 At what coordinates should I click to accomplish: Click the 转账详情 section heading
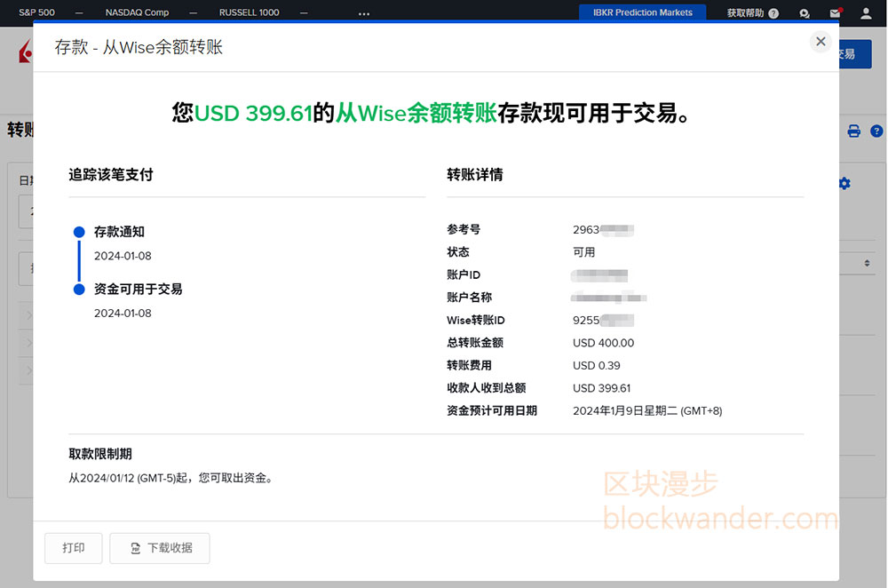(474, 174)
